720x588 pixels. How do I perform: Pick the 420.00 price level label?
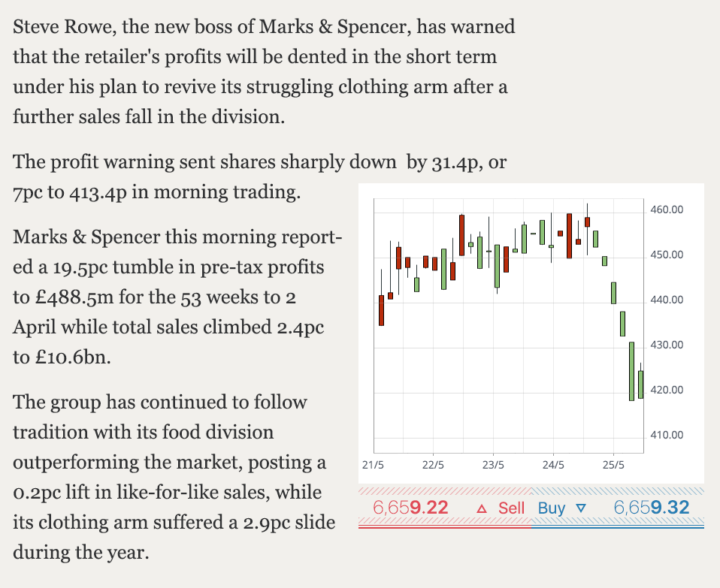666,390
